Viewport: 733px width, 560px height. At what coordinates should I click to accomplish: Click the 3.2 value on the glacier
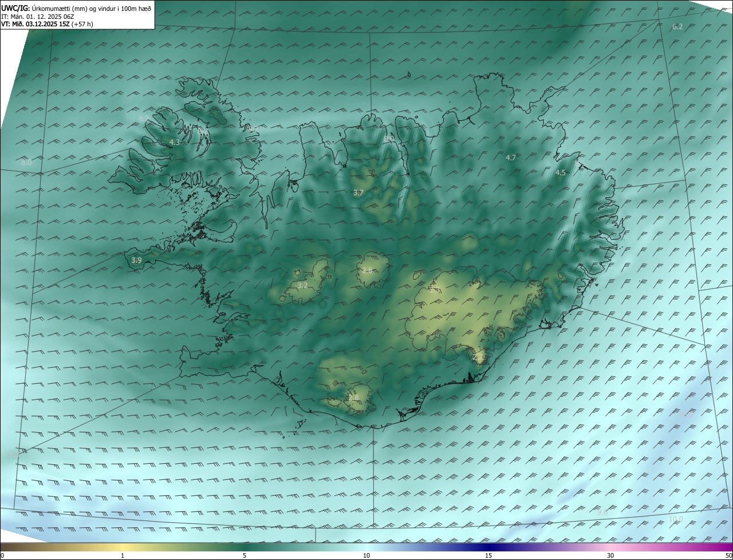click(x=303, y=285)
